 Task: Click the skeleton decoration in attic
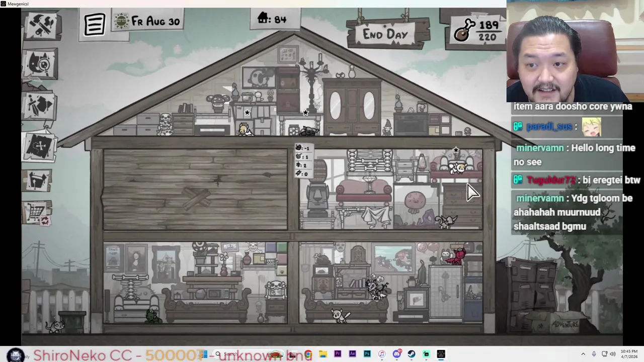(165, 124)
